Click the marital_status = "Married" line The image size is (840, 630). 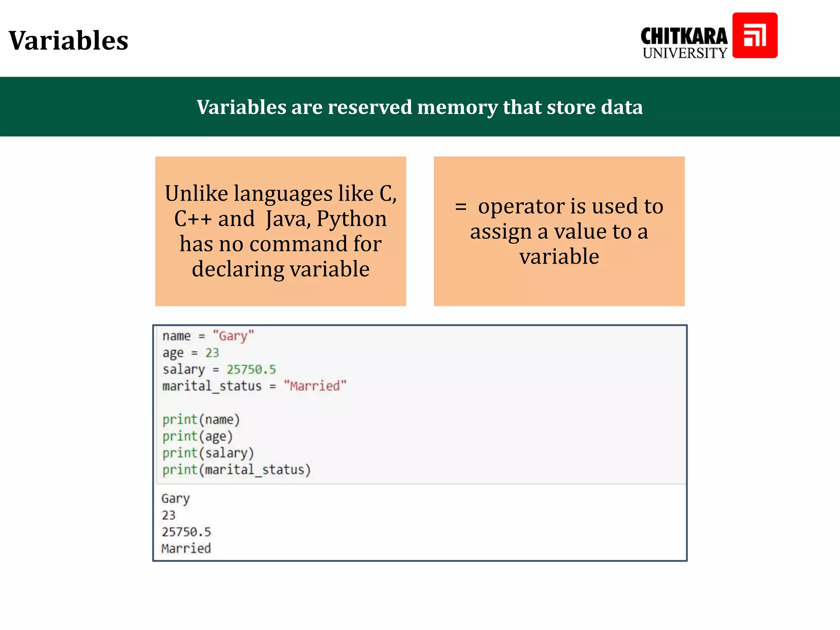click(254, 386)
